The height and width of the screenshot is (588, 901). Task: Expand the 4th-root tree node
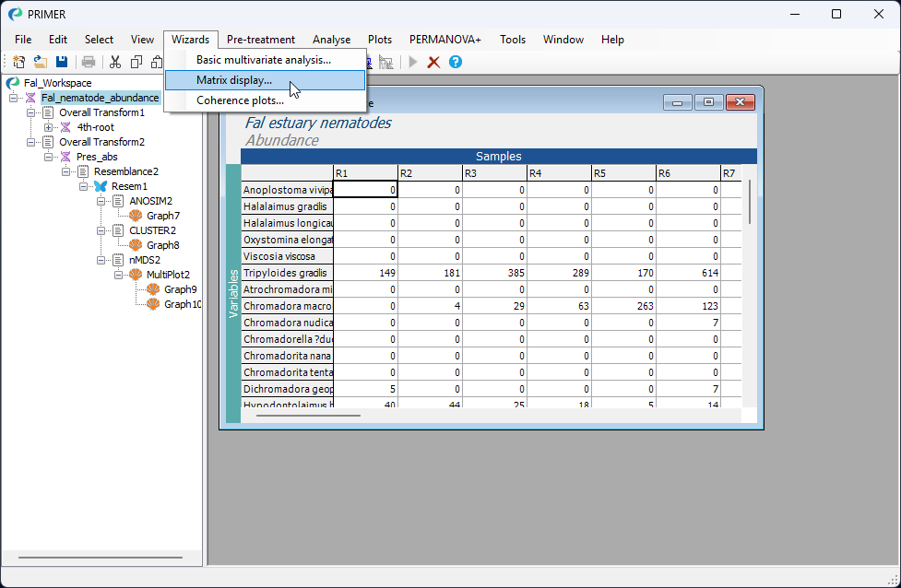[x=49, y=127]
